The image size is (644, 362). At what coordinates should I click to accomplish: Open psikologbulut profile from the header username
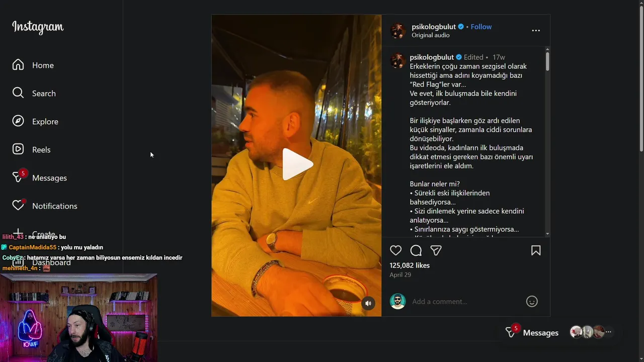(x=434, y=27)
